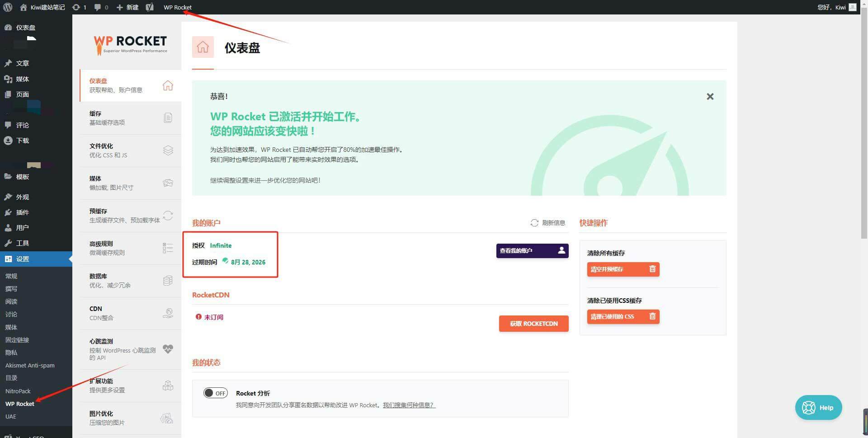Open 媒体 library next to camera icon
868x438 pixels.
pos(36,79)
